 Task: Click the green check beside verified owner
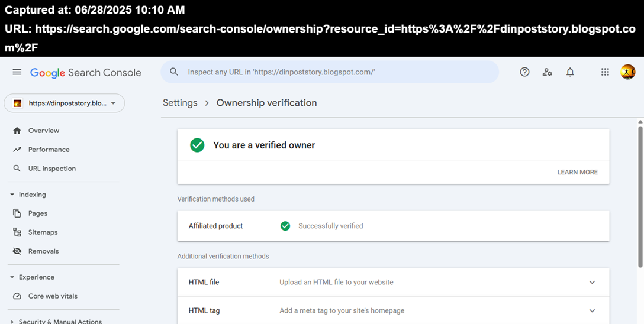(197, 145)
